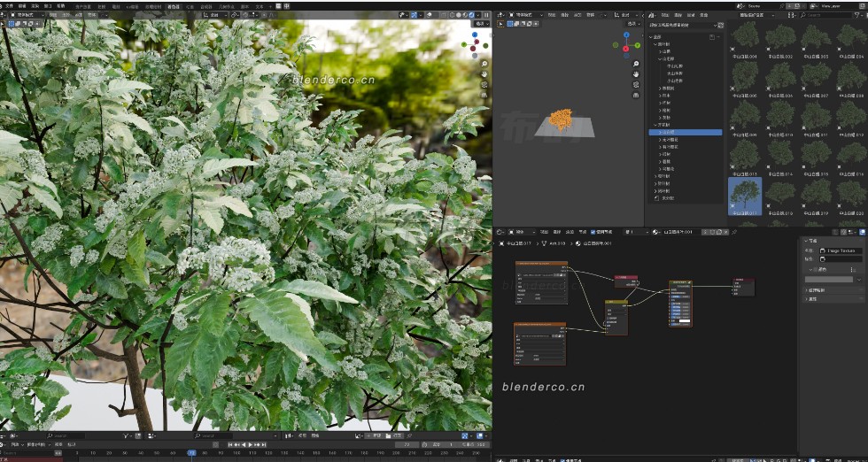
Task: Open object mode dropdown in small viewport
Action: tap(526, 15)
